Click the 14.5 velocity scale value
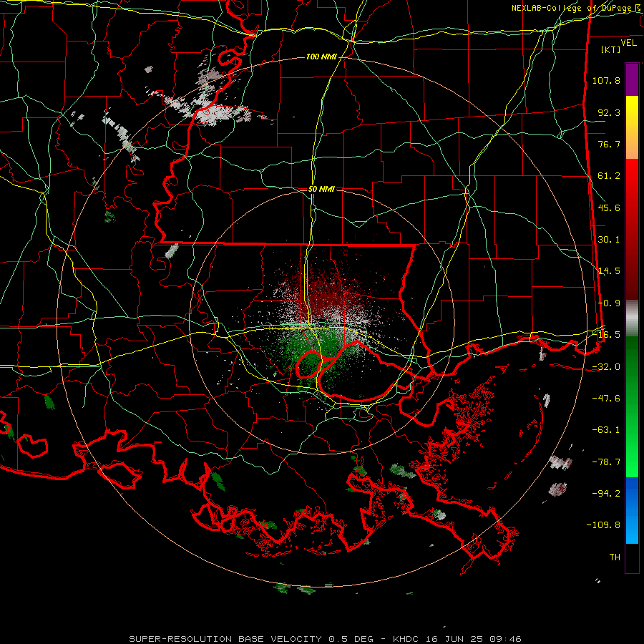644x644 pixels. [609, 271]
